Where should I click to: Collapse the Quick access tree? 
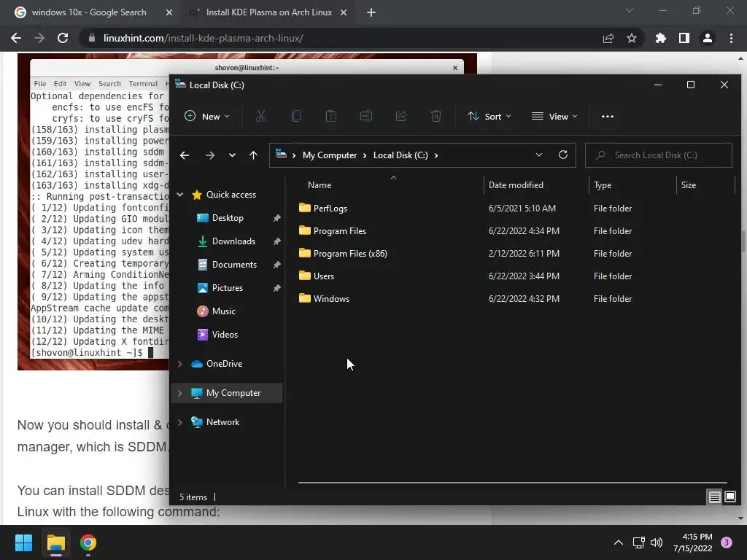[180, 194]
